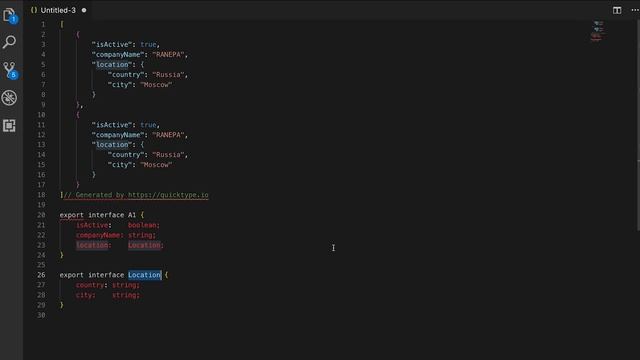Open Source Control view with badge 5

pos(9,70)
